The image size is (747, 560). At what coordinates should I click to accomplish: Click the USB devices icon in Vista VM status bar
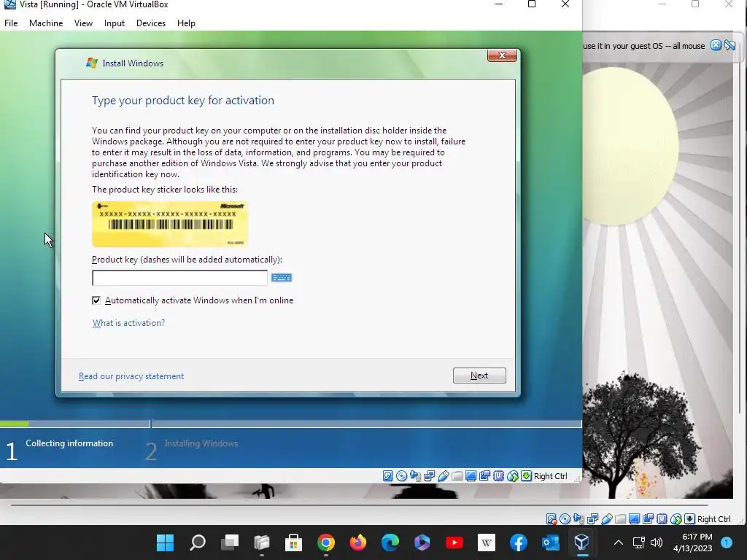pos(443,475)
